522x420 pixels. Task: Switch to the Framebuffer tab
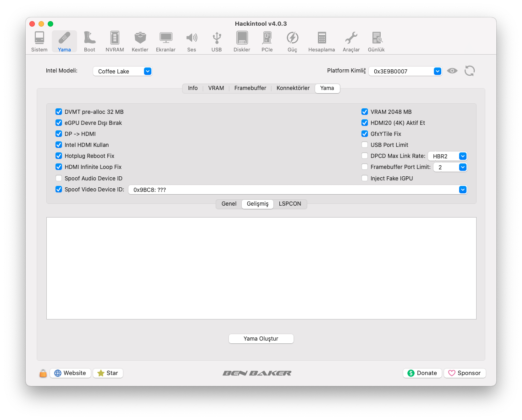(x=250, y=88)
